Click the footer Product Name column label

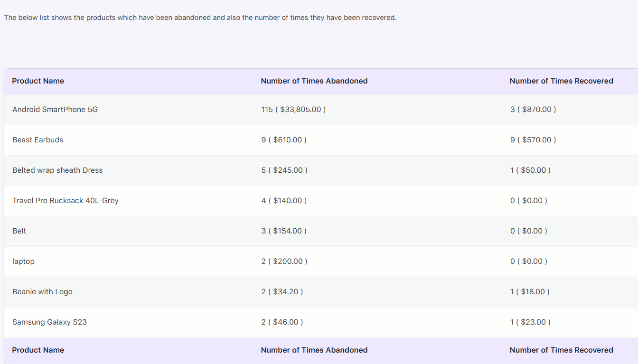click(x=38, y=350)
